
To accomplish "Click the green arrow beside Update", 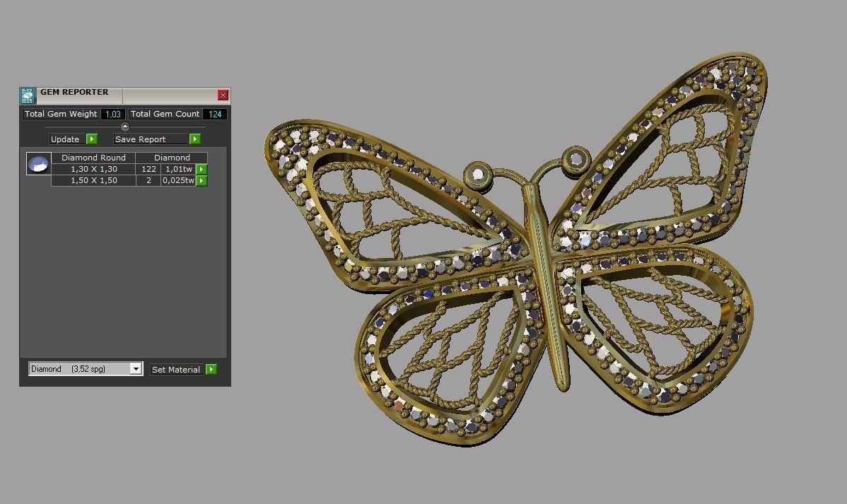I will (x=92, y=139).
